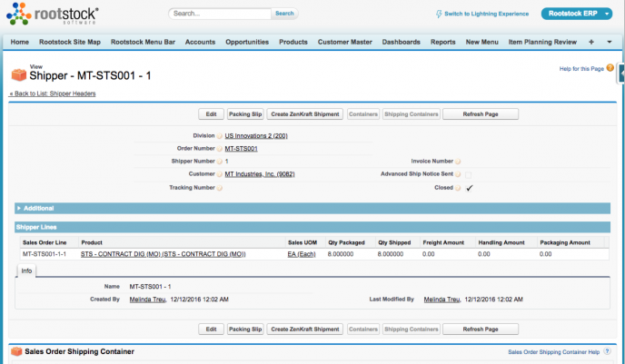Click the Lightning Experience bolt icon

pos(439,14)
